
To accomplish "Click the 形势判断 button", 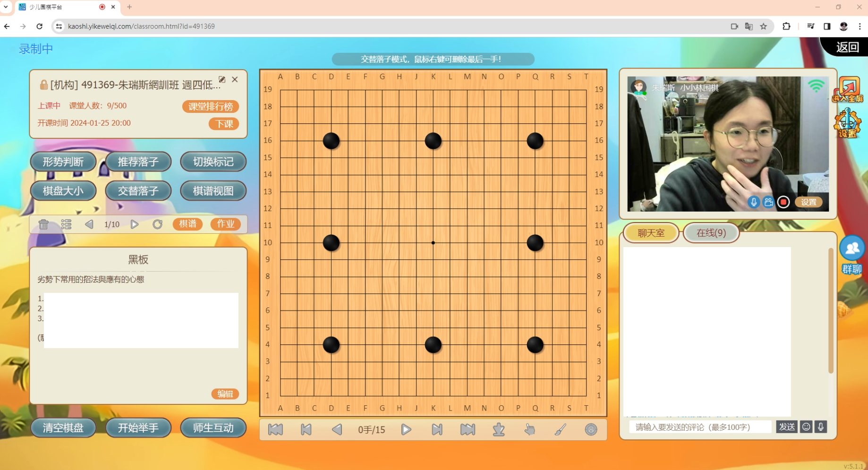I will [63, 162].
